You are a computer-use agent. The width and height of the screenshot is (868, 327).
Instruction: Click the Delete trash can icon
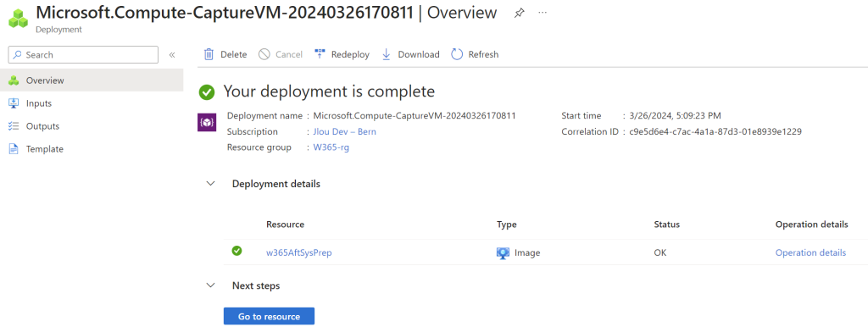209,54
